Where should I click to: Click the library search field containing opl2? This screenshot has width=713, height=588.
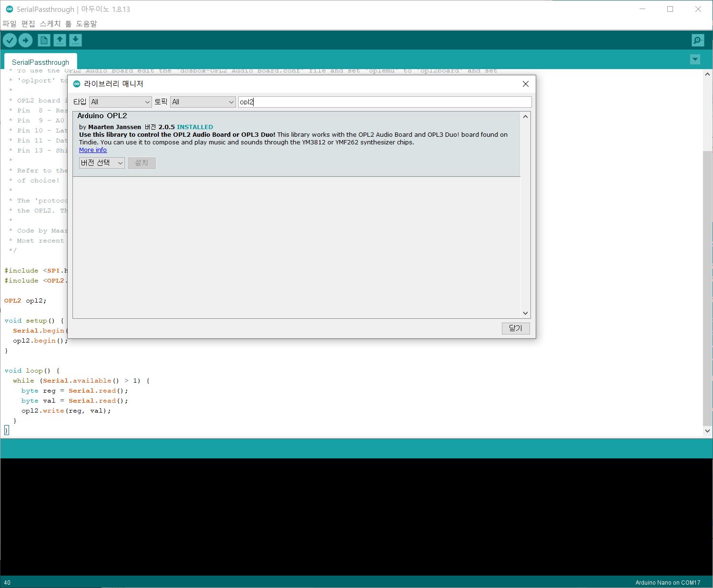(x=385, y=102)
